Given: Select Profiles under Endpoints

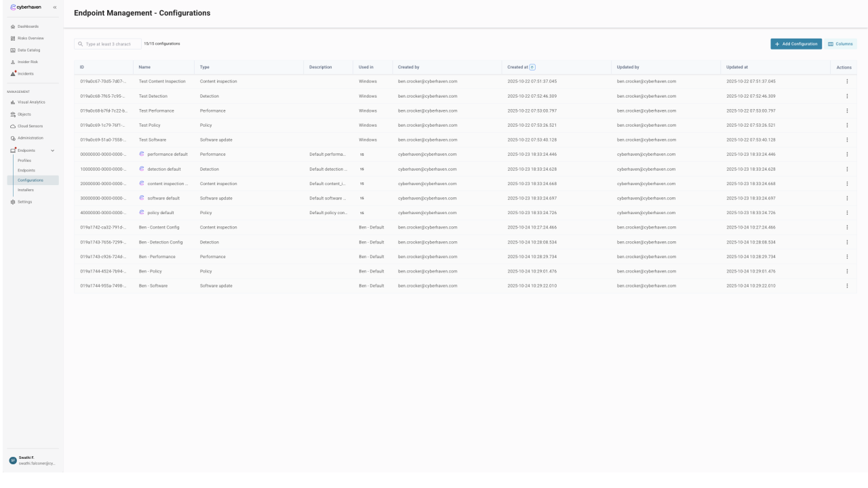Looking at the screenshot, I should 24,161.
